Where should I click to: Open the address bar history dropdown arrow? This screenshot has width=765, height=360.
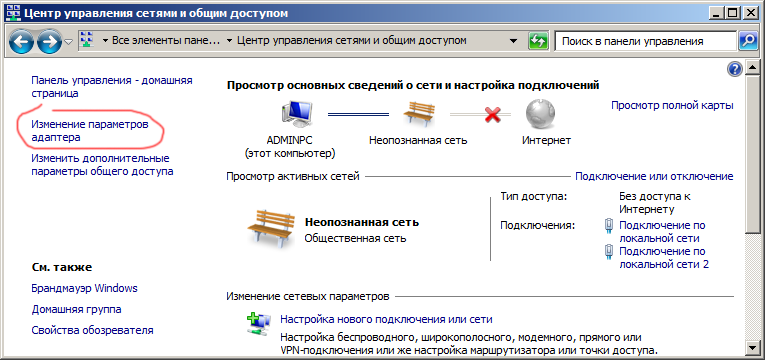513,41
